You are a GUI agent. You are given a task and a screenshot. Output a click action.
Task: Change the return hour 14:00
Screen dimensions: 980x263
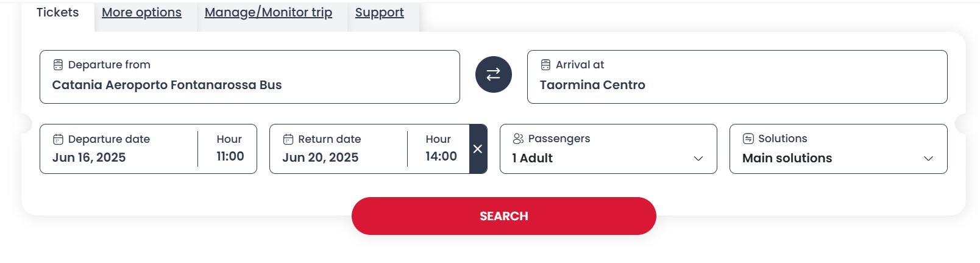pos(441,149)
